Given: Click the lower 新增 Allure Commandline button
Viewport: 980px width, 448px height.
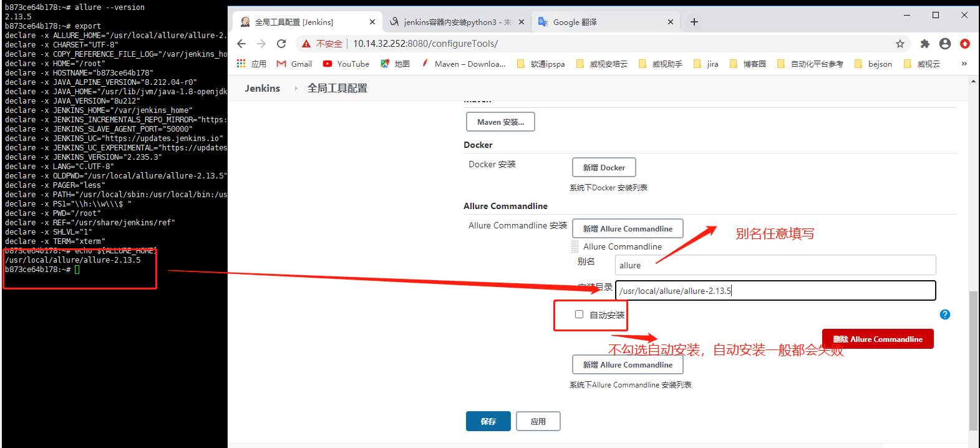Looking at the screenshot, I should click(x=628, y=364).
